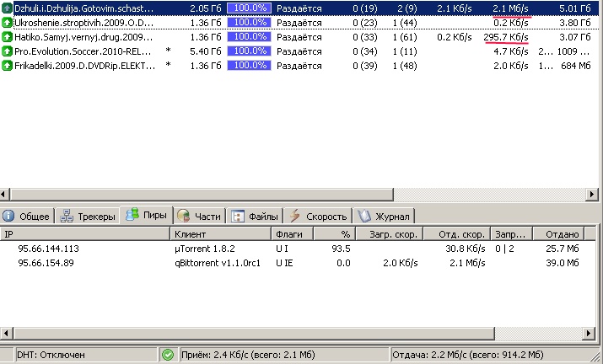Click the seeding icon of Hatiko.Samyj.vernyj.drug torrent

point(8,37)
